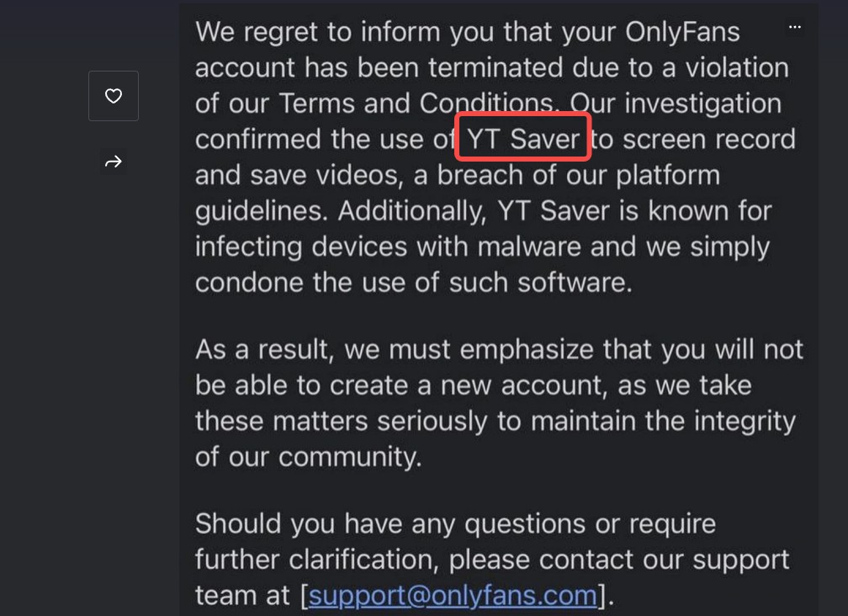Select the word malware in the message
Image resolution: width=848 pixels, height=616 pixels.
(529, 247)
